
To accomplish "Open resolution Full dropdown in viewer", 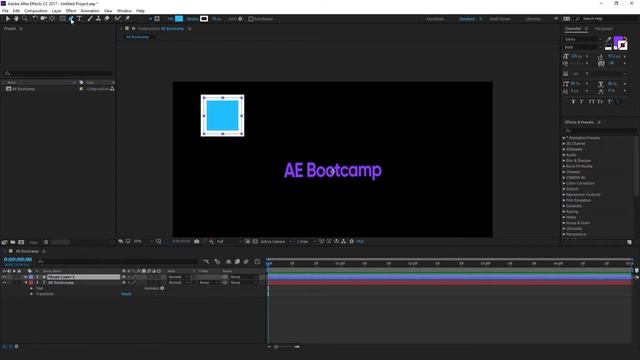I will (228, 242).
